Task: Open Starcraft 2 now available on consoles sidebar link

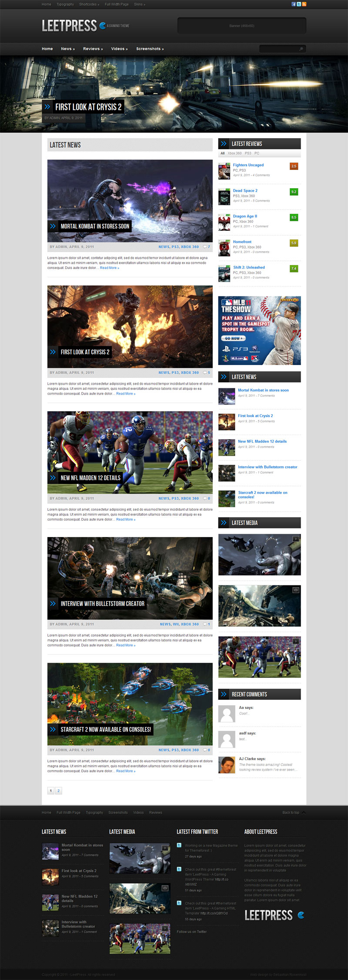Action: (x=263, y=495)
